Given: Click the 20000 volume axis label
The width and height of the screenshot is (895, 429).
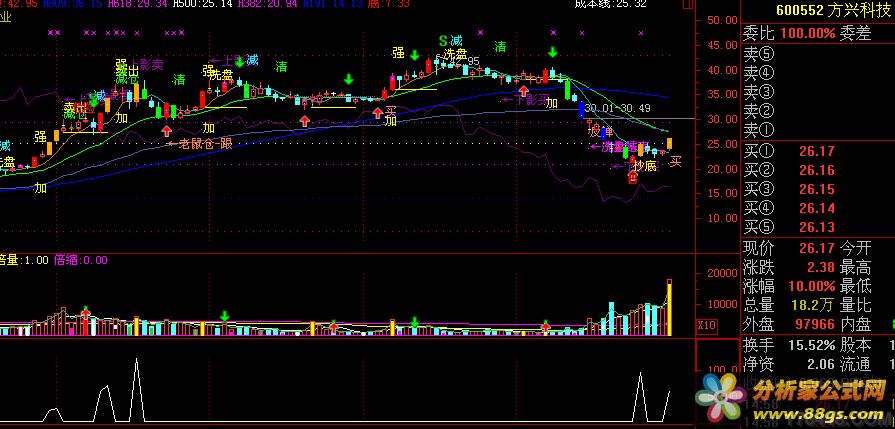Looking at the screenshot, I should (722, 273).
